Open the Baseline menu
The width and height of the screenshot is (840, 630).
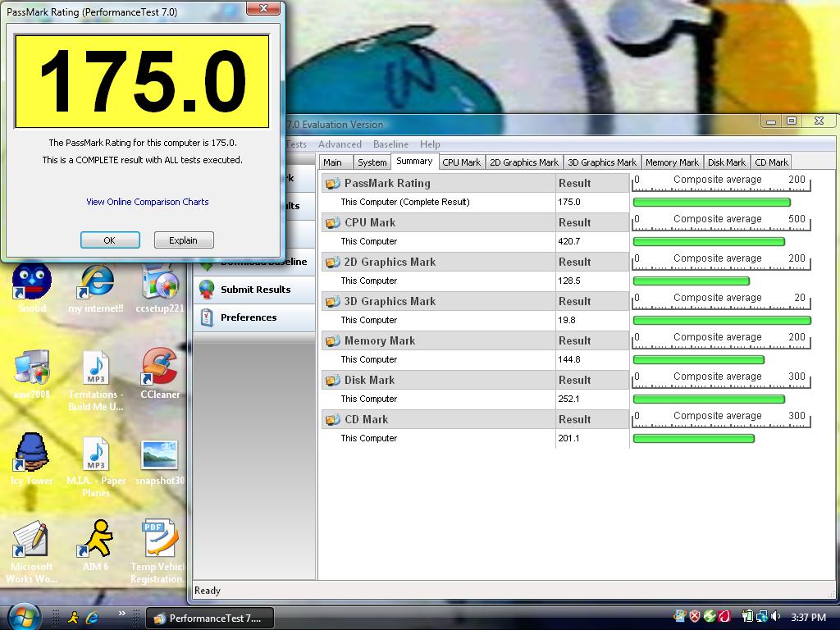[x=390, y=144]
